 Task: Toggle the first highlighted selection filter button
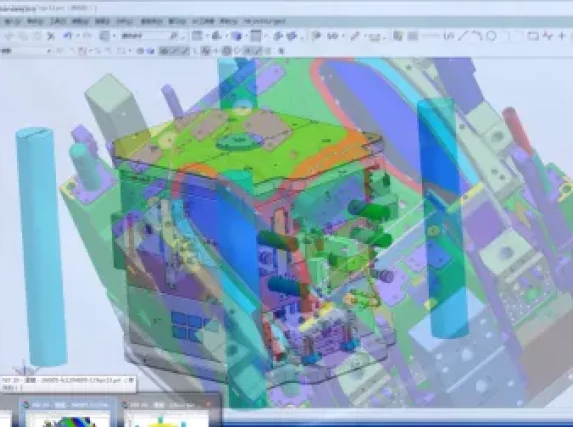pos(165,51)
